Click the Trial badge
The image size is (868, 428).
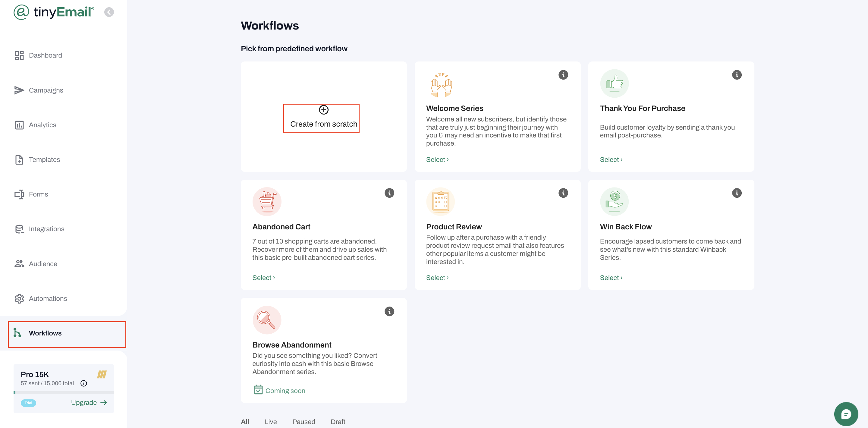[x=28, y=403]
